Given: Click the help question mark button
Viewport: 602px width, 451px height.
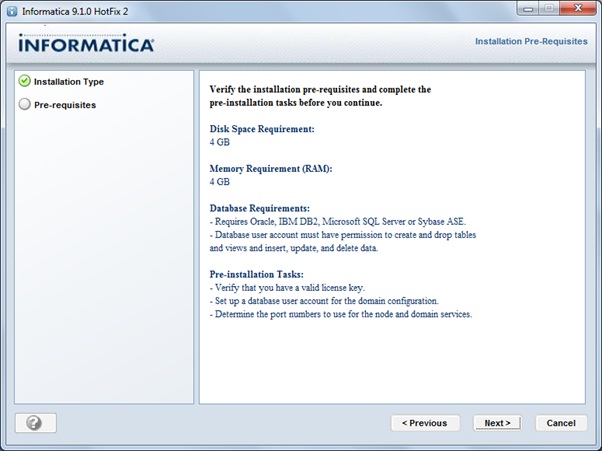Looking at the screenshot, I should point(35,423).
